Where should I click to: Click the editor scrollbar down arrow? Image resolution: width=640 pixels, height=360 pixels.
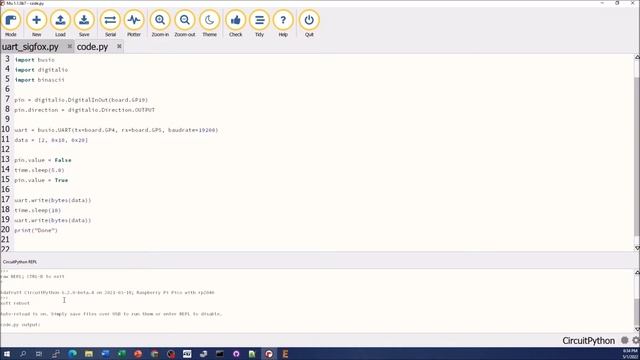pos(637,248)
